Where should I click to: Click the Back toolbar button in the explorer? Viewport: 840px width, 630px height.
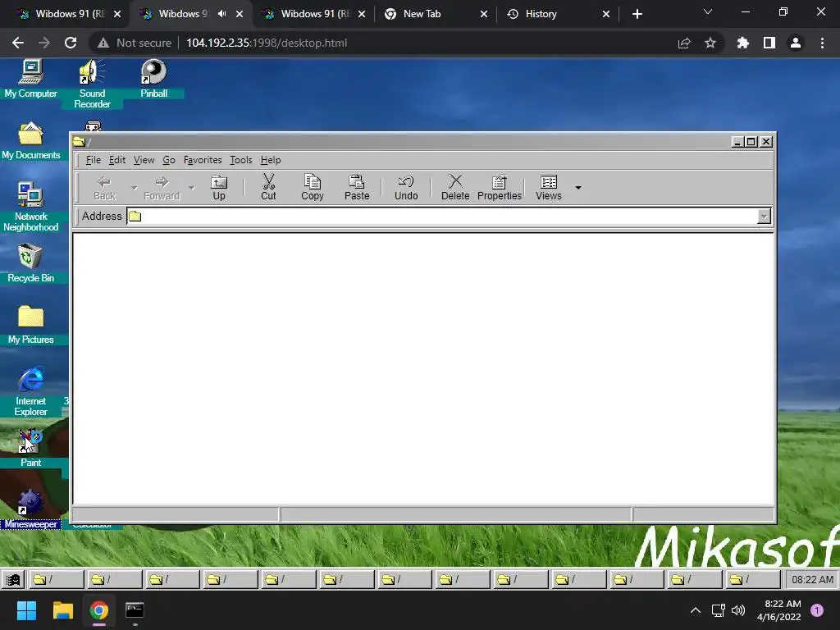[x=104, y=188]
